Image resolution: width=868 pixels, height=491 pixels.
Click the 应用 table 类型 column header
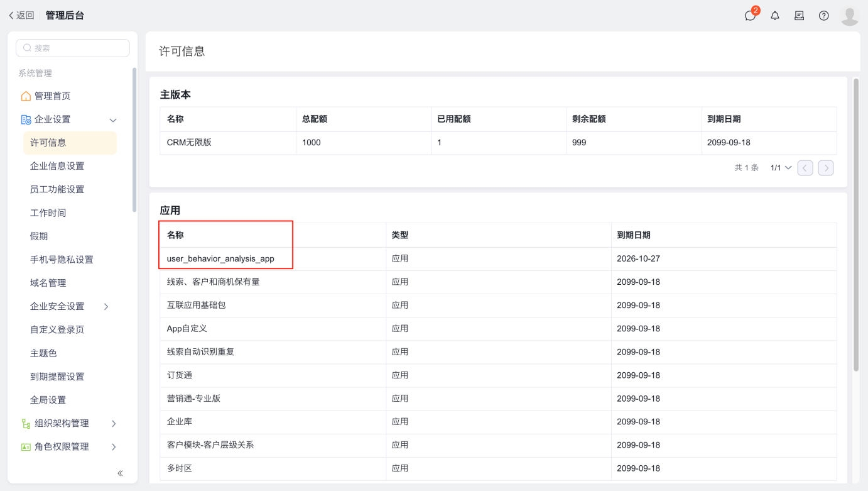coord(499,235)
